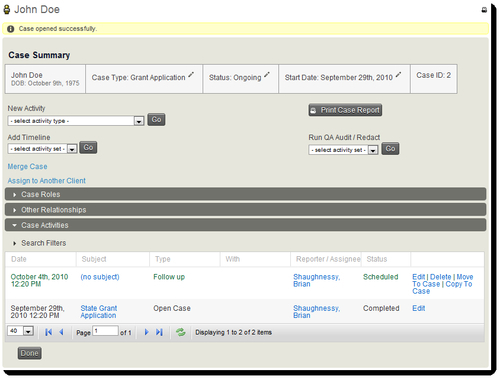Edit Case Type using the pencil icon
The height and width of the screenshot is (379, 500).
[191, 75]
